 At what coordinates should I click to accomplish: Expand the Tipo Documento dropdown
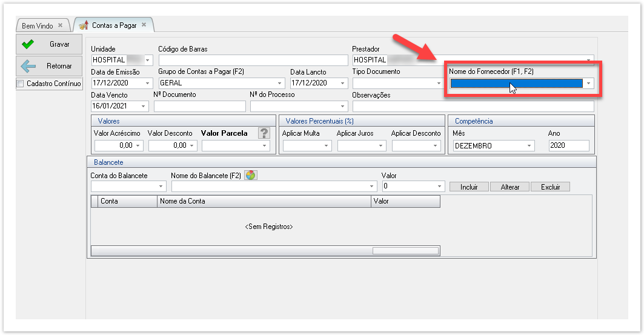[440, 83]
